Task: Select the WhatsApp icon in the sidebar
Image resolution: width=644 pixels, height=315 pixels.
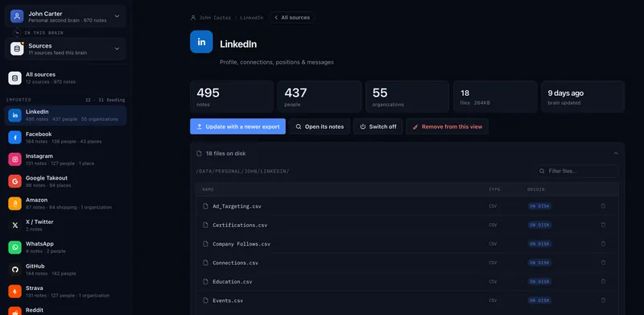Action: click(14, 247)
